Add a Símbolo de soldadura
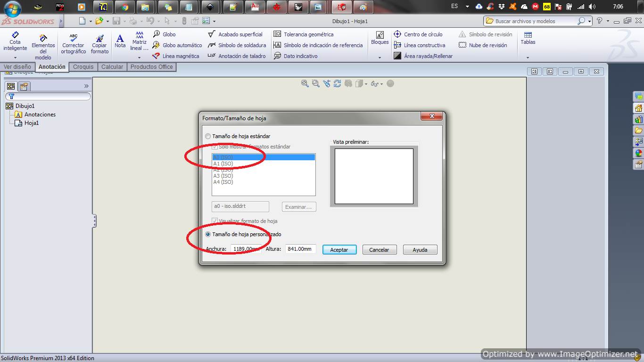 [x=237, y=45]
